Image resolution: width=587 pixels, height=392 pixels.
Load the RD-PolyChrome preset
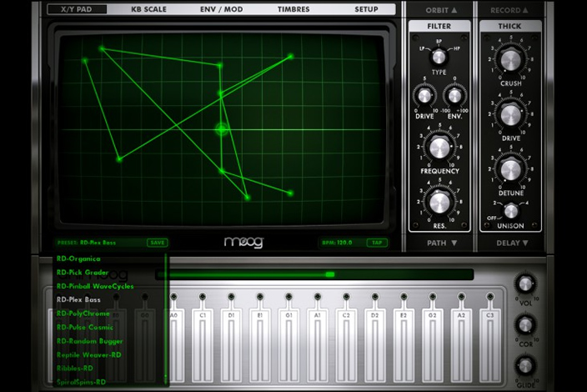[x=83, y=314]
